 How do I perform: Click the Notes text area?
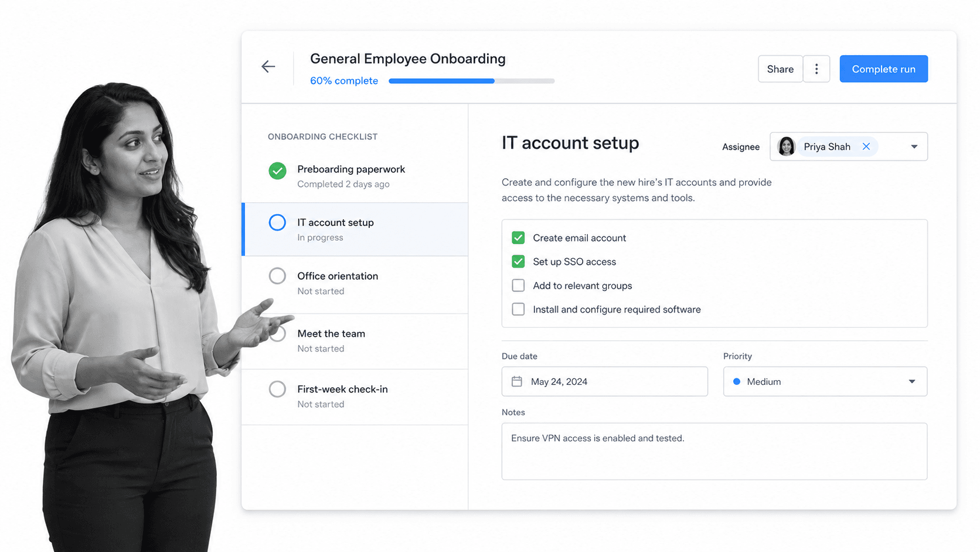tap(714, 451)
